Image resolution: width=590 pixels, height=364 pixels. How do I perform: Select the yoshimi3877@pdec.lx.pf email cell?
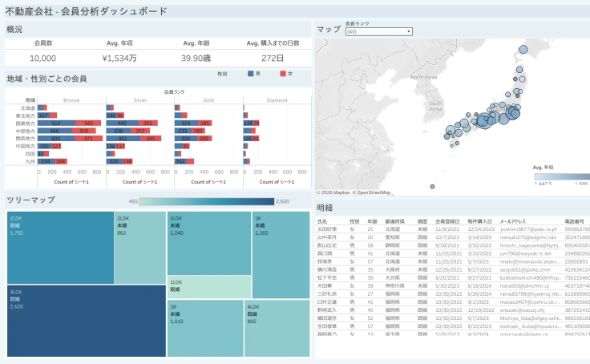tap(528, 229)
